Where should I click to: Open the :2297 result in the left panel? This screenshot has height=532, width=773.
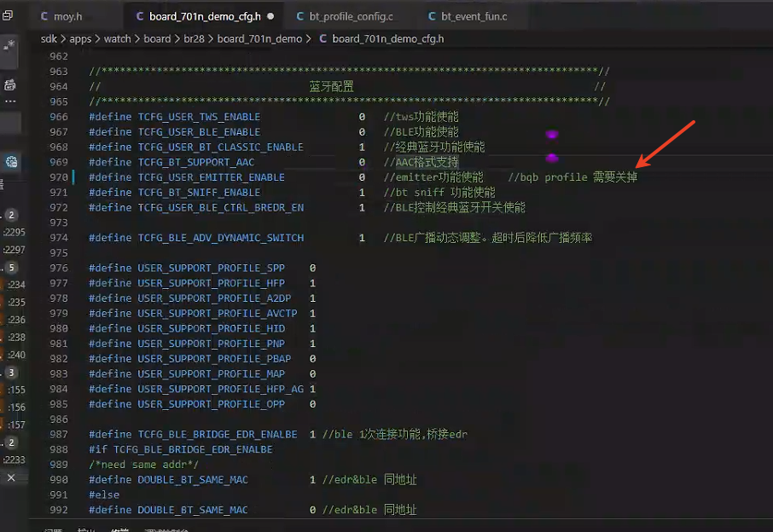click(15, 250)
